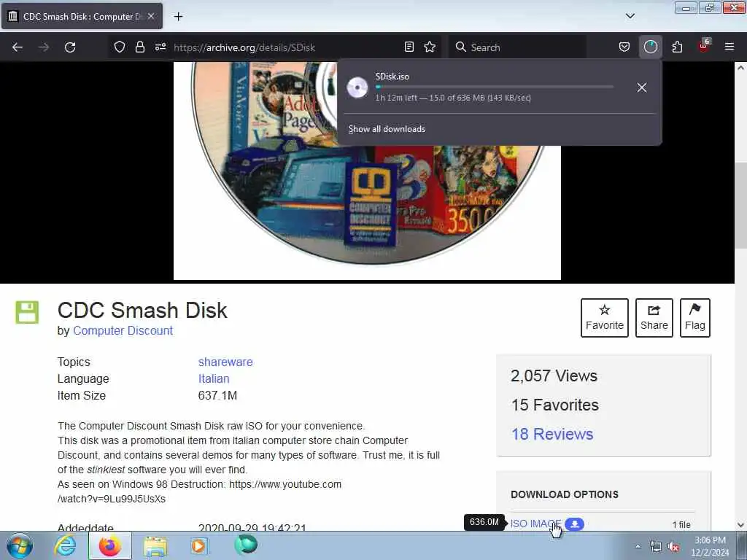747x560 pixels.
Task: Close the CDC Smash Disk tab
Action: pyautogui.click(x=151, y=16)
